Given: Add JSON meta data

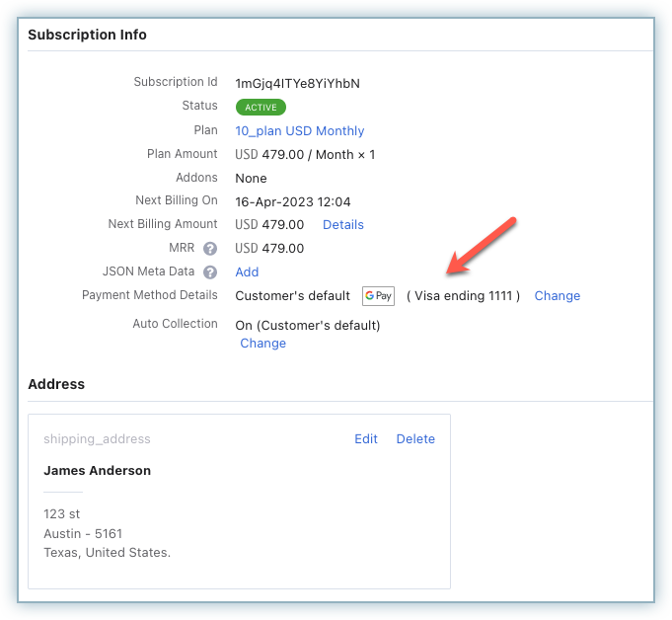Looking at the screenshot, I should click(247, 272).
